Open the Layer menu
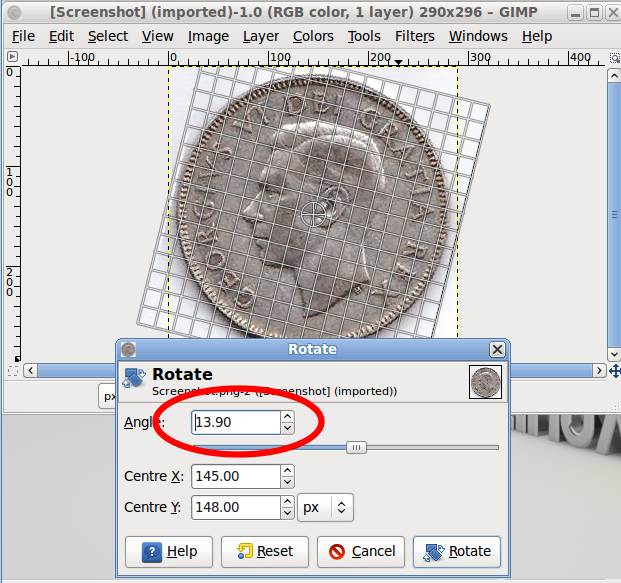Viewport: 621px width, 583px height. [x=261, y=36]
